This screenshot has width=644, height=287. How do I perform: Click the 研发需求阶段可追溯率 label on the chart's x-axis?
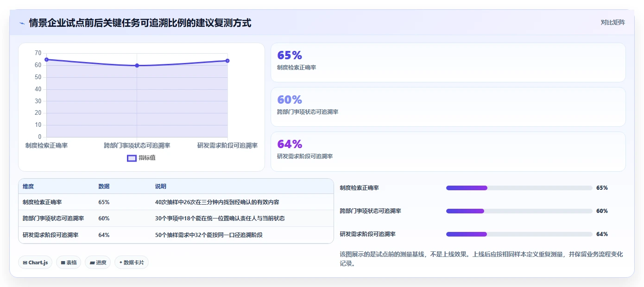227,145
